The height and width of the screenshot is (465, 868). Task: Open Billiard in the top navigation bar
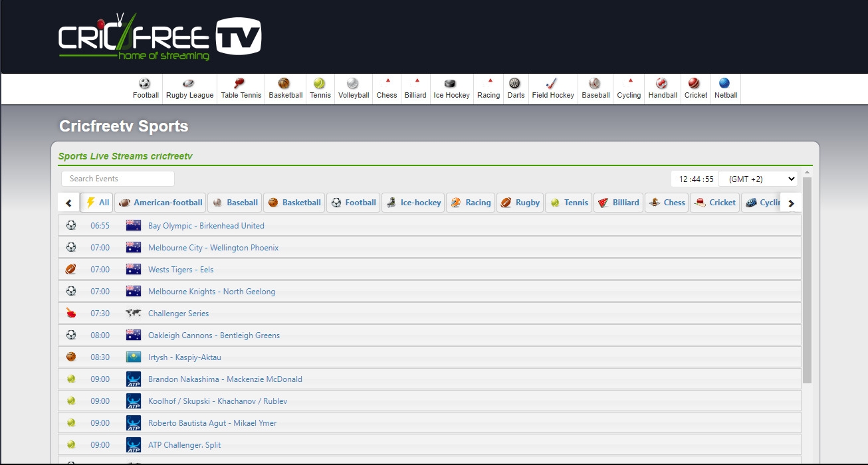(415, 89)
